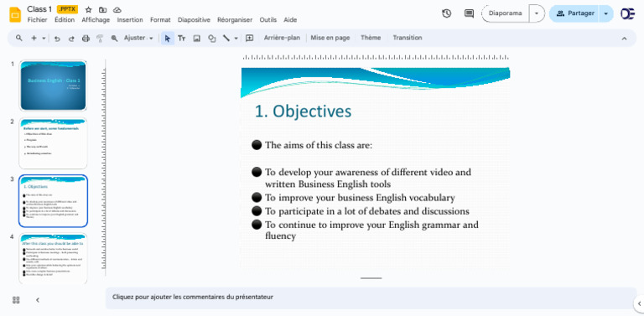
Task: Click 'To participate in a lot of debates' line
Action: (x=367, y=211)
